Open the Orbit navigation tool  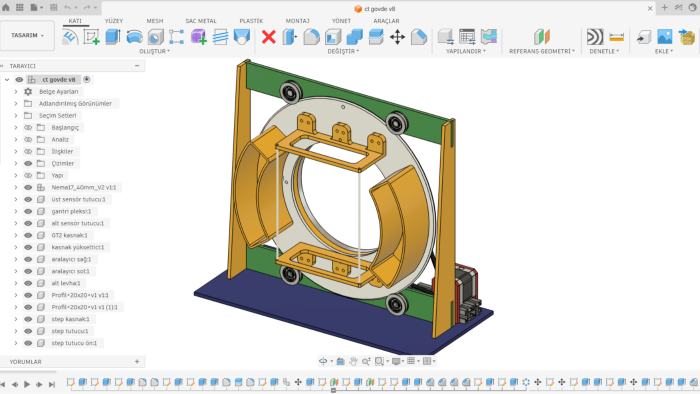(x=323, y=361)
